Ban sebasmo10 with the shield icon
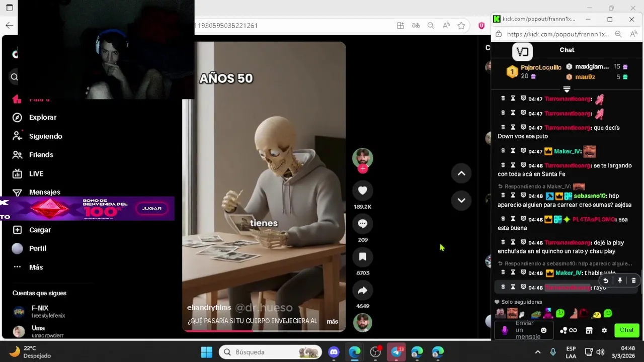The width and height of the screenshot is (644, 362). click(523, 196)
